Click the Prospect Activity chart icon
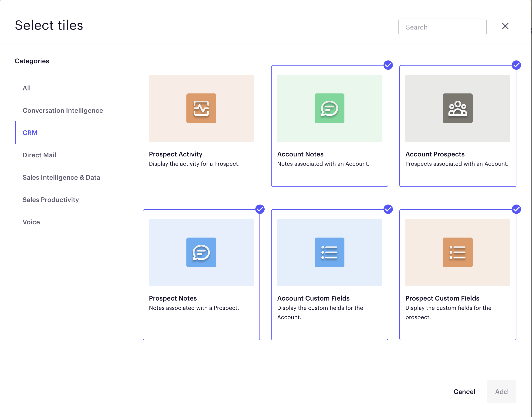Screen dimensions: 532x417 201,108
